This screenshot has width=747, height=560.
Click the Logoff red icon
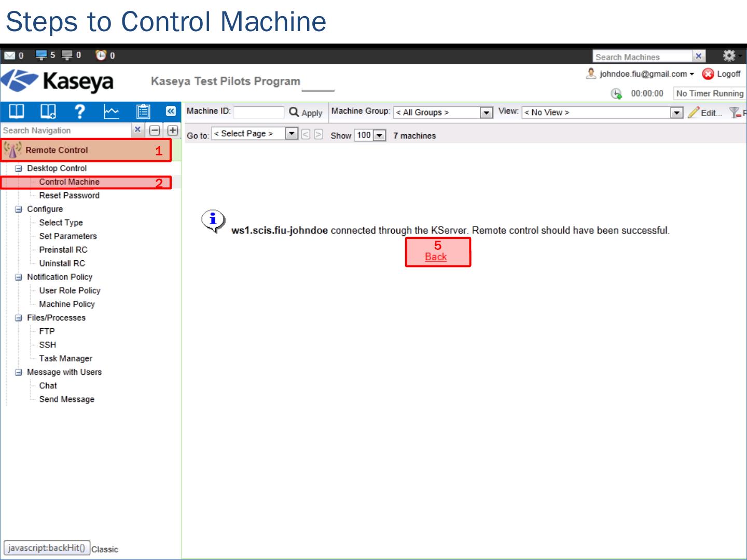point(708,74)
